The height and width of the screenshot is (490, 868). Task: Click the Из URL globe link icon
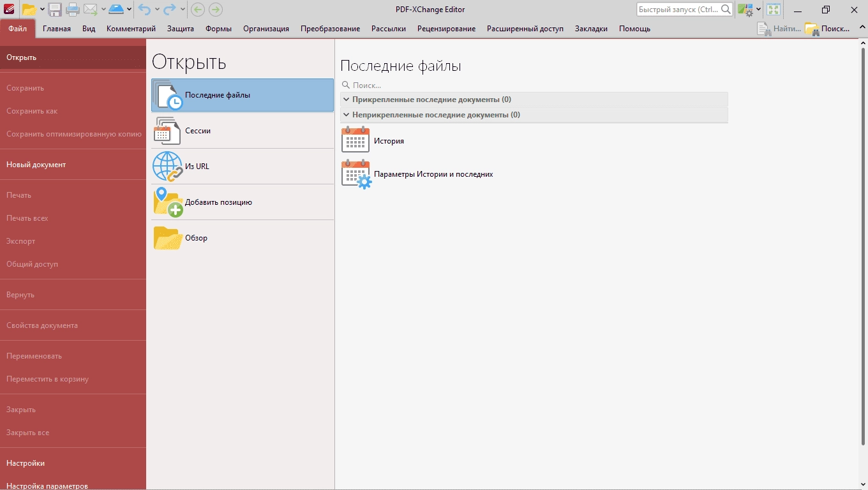point(168,167)
